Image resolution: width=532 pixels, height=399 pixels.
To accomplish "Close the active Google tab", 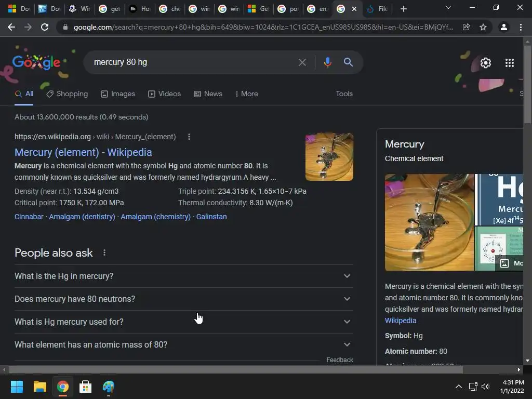I will click(x=354, y=9).
